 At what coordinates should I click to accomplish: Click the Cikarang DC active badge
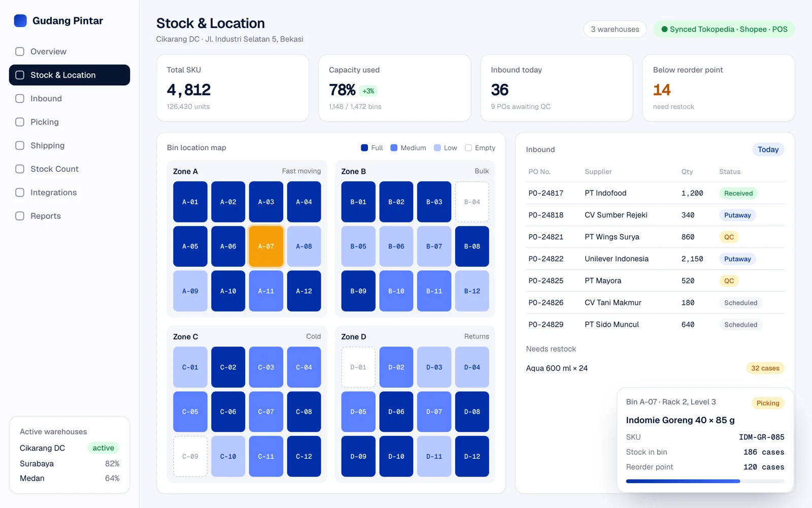tap(104, 448)
